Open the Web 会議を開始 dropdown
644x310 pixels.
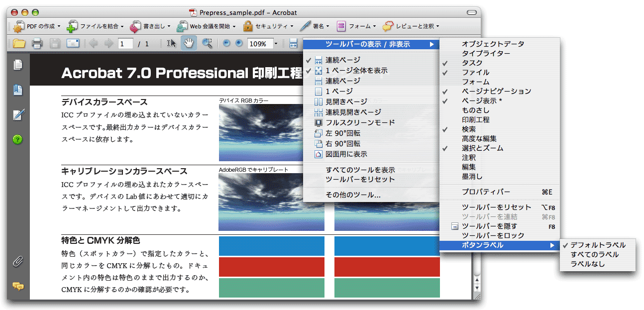(x=206, y=26)
